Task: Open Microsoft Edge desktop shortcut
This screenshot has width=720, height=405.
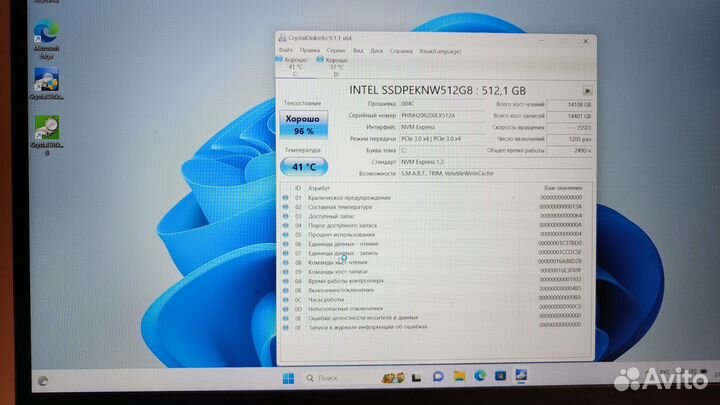Action: (46, 39)
